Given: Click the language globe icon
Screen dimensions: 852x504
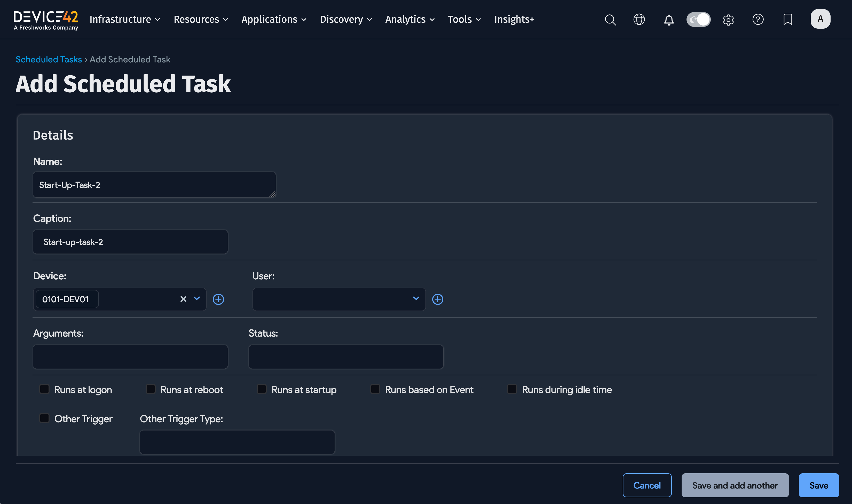Looking at the screenshot, I should [639, 20].
